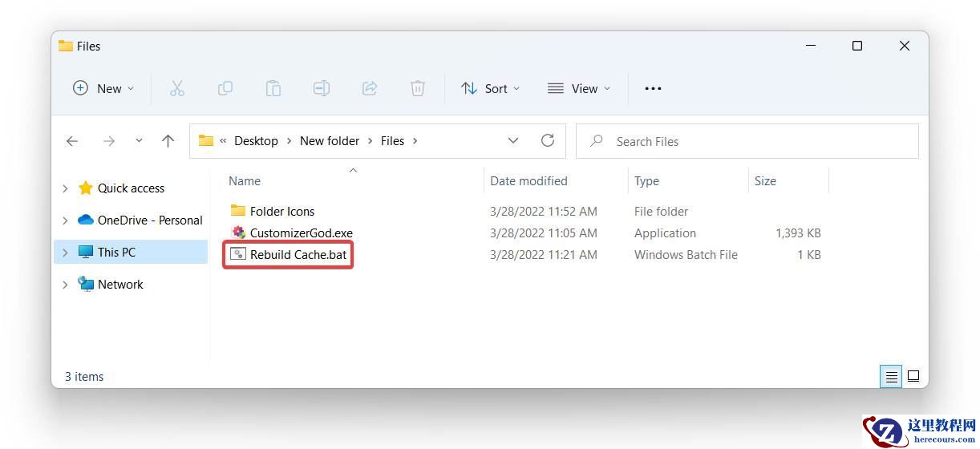Select Network in navigation pane

pyautogui.click(x=120, y=284)
